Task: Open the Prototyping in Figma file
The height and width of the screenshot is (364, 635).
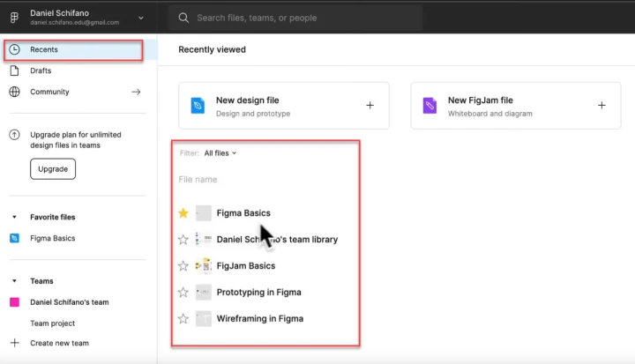Action: [258, 292]
